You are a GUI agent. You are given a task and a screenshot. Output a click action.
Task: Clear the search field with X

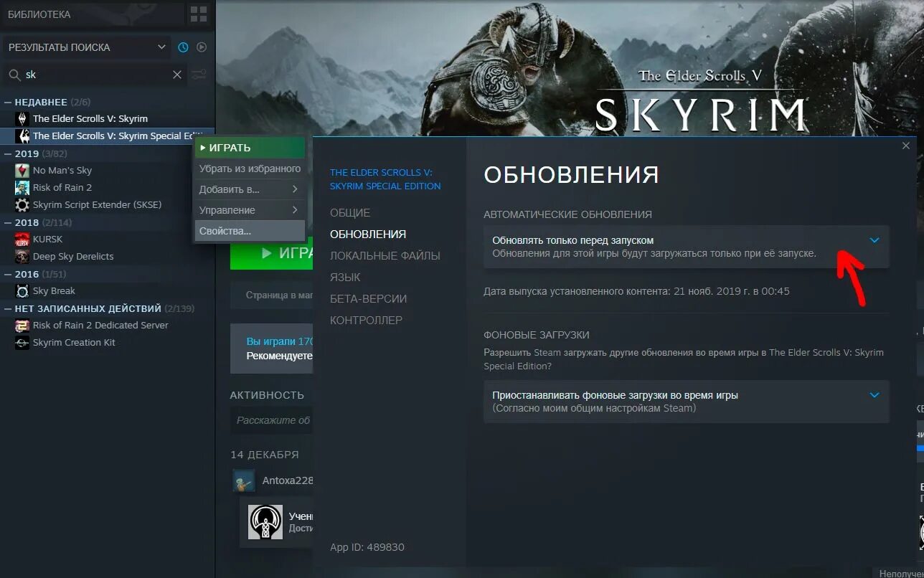point(177,75)
